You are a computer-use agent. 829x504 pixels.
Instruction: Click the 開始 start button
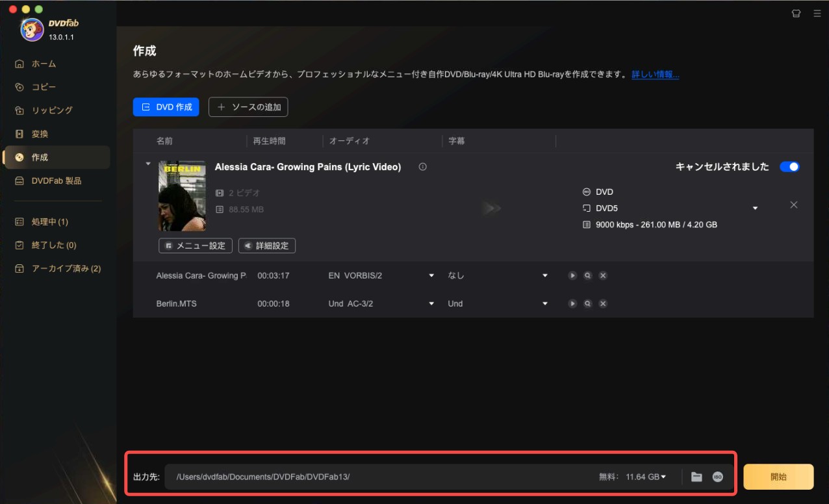tap(778, 477)
